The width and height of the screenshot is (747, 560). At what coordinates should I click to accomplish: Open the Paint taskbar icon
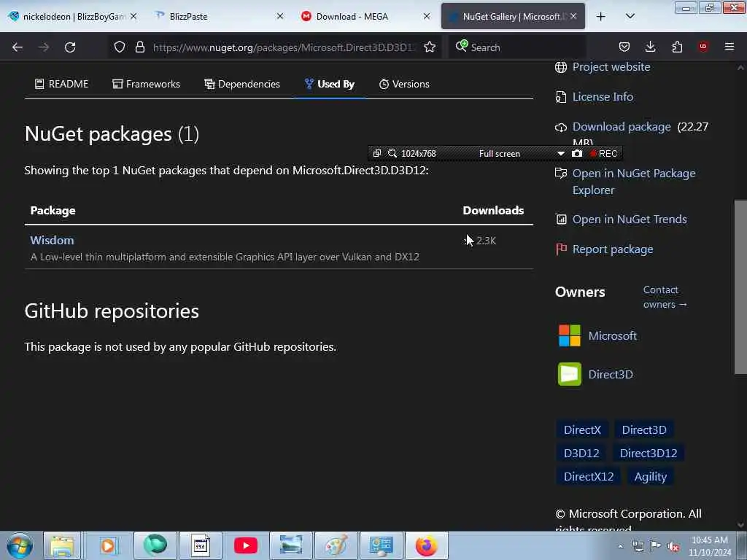(336, 545)
